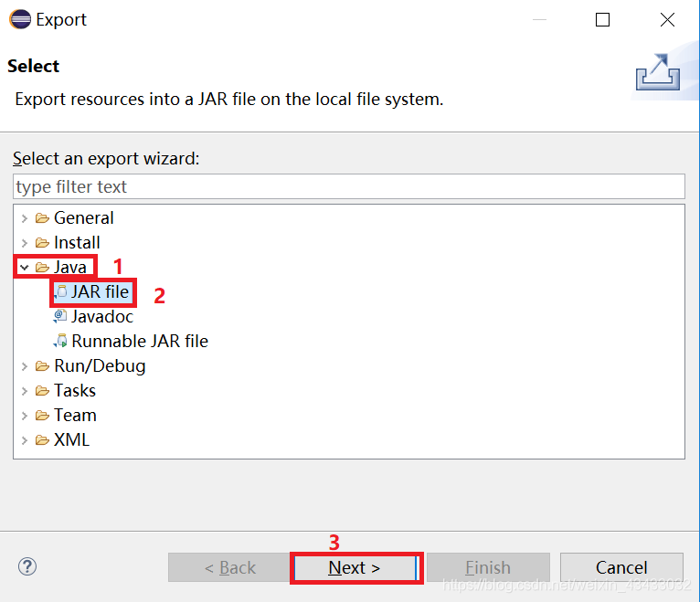Screen dimensions: 700x602
Task: Select the Team tree label
Action: [x=75, y=415]
